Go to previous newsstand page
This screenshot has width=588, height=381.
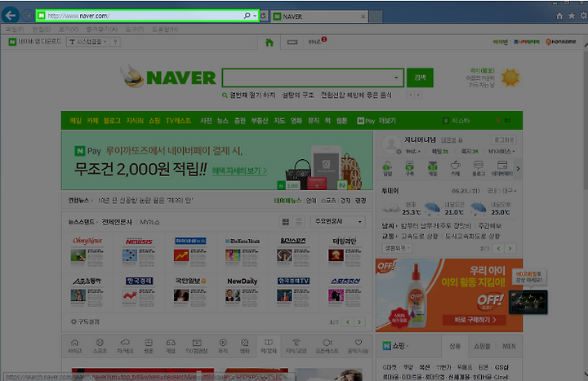coord(348,321)
